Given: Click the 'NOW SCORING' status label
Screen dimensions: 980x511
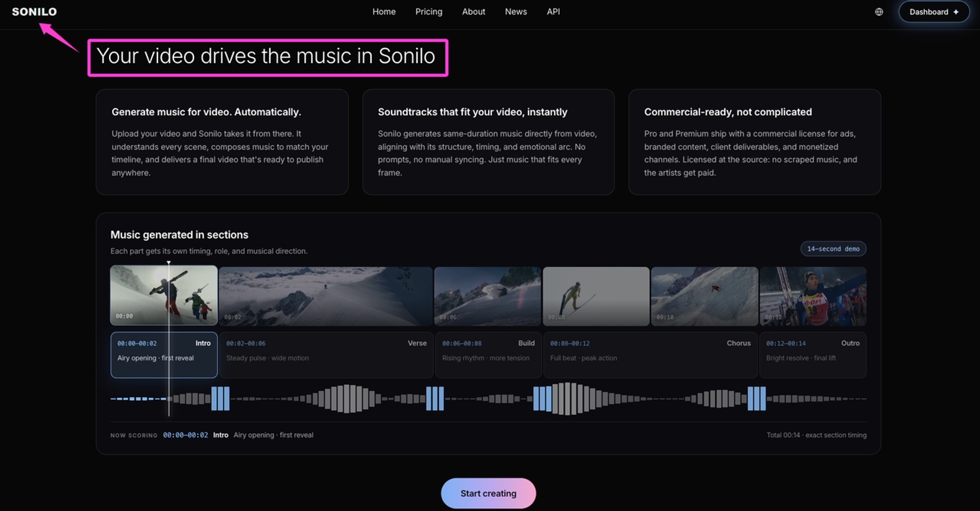Looking at the screenshot, I should point(134,436).
